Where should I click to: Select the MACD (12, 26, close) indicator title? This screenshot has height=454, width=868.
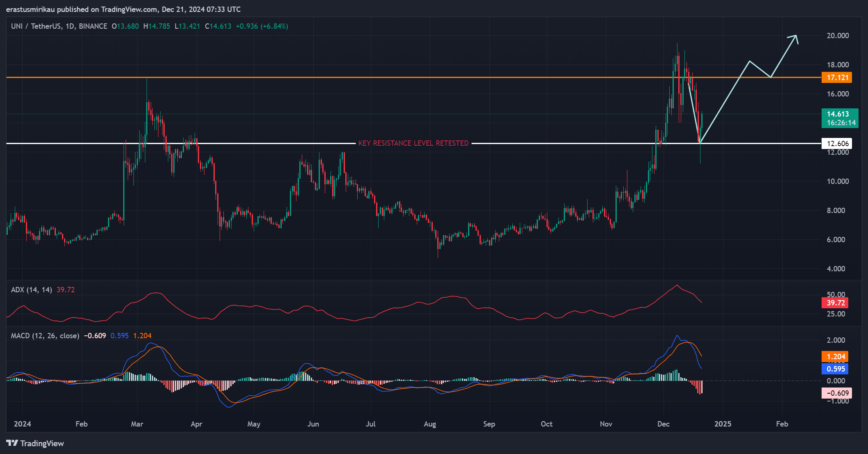pyautogui.click(x=45, y=336)
